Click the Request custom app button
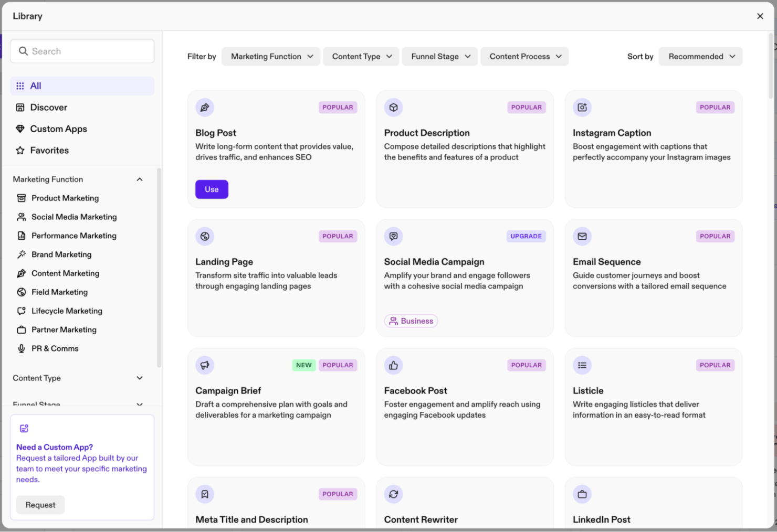 coord(40,504)
